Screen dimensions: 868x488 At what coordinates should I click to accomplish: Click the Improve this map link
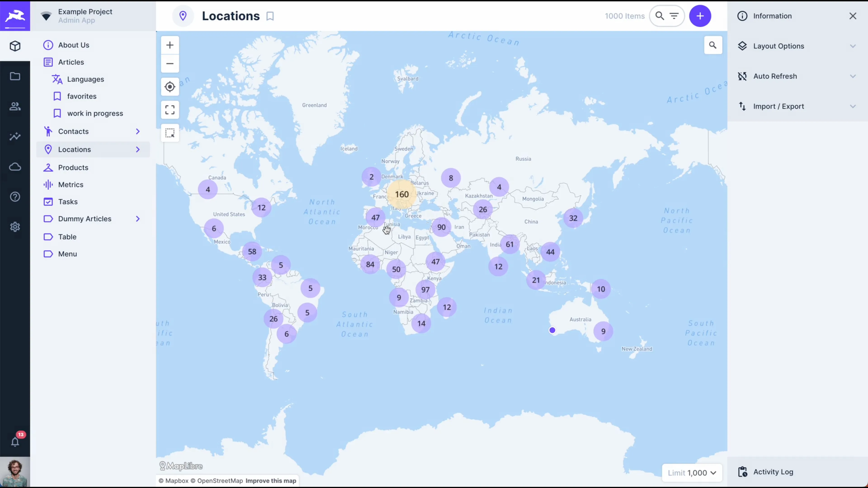coord(271,481)
